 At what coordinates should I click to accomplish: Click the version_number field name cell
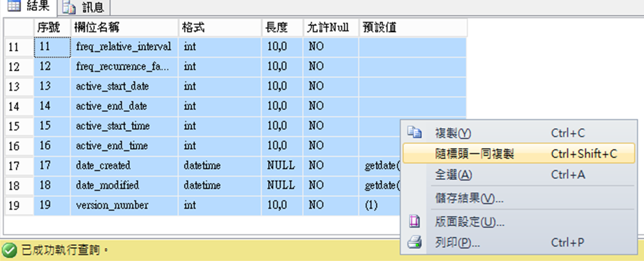(112, 205)
